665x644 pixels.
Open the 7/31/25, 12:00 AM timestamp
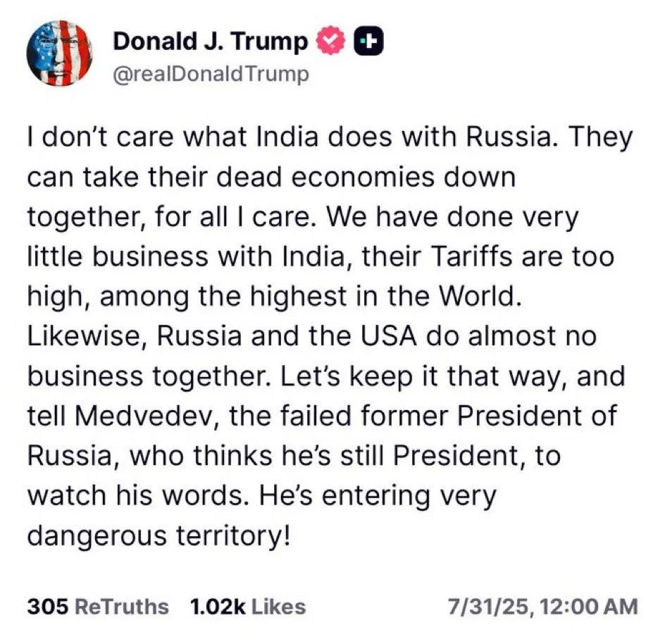point(543,606)
